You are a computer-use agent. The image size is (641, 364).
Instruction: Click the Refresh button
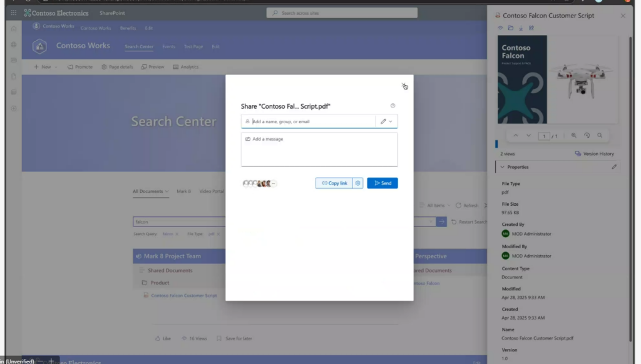(x=467, y=206)
